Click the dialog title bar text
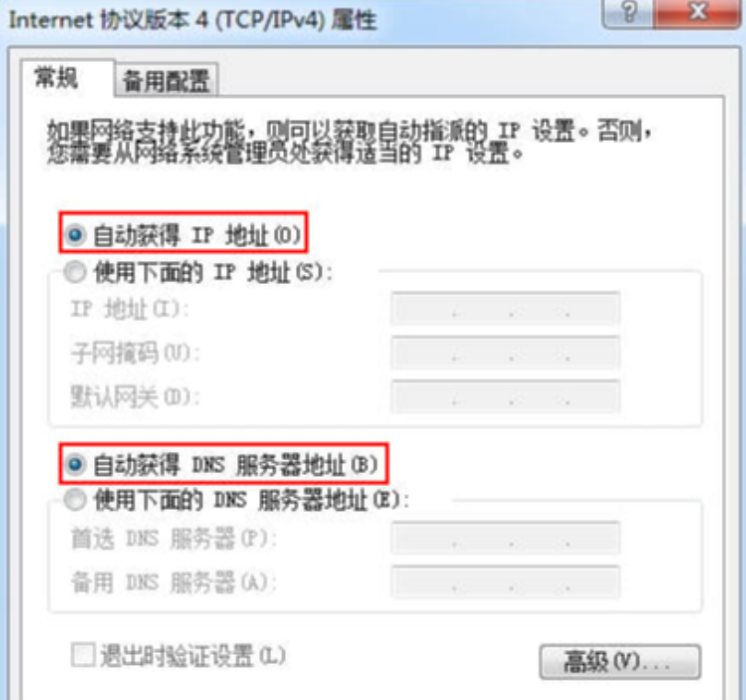746x700 pixels. pyautogui.click(x=193, y=20)
